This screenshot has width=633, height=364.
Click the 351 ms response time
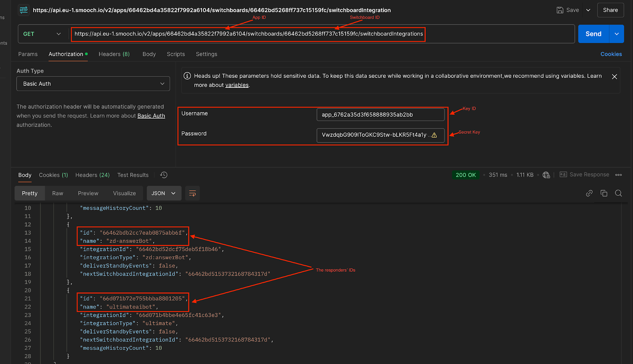[x=498, y=175]
